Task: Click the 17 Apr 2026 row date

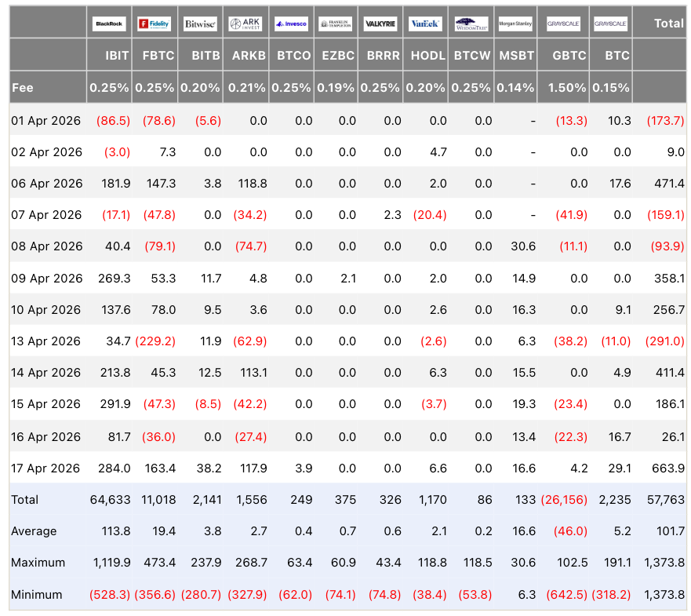Action: coord(46,468)
